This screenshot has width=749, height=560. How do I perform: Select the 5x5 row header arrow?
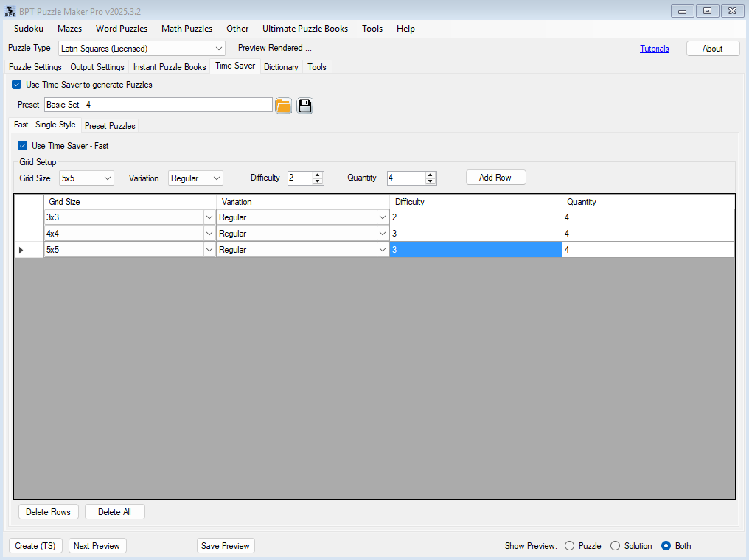(x=21, y=250)
